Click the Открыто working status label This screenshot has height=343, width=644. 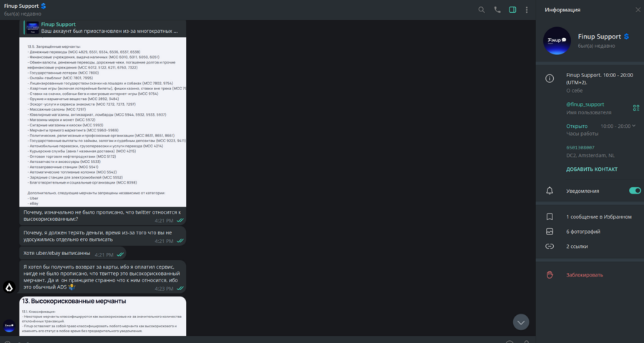point(577,126)
